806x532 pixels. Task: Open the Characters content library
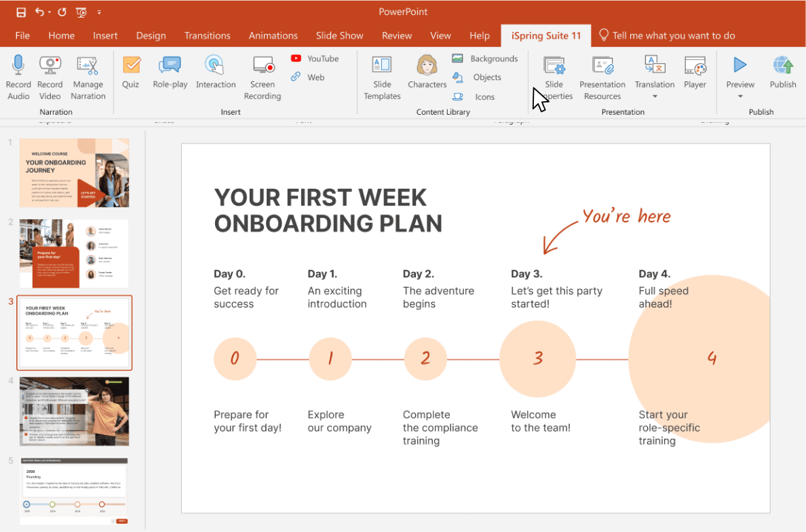[x=427, y=66]
